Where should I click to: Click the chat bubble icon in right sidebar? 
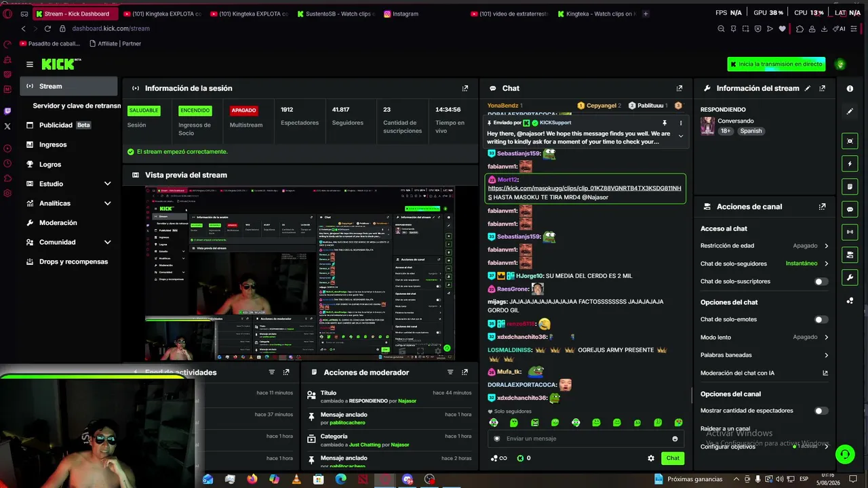850,209
